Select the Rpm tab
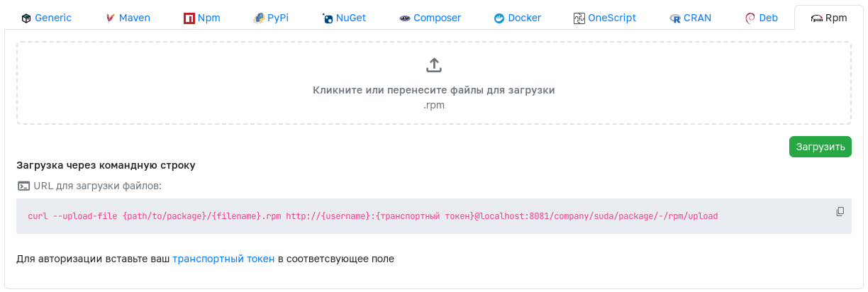 [x=829, y=18]
